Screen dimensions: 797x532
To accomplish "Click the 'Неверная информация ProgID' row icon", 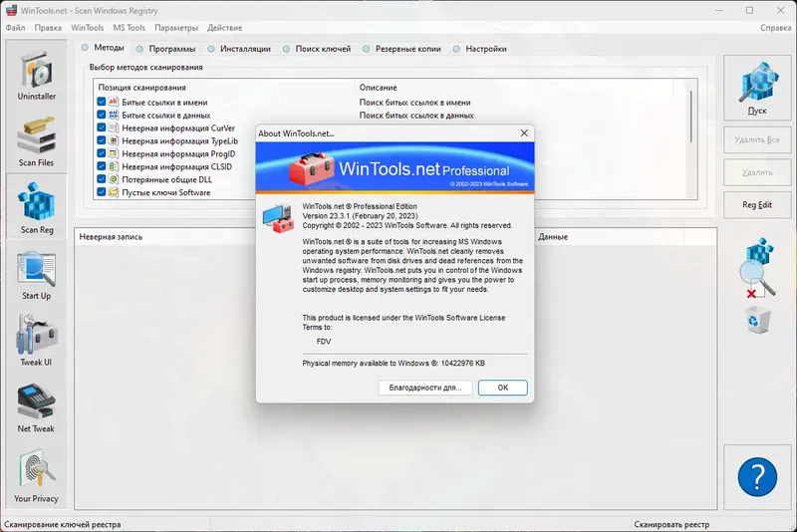I will pos(113,153).
